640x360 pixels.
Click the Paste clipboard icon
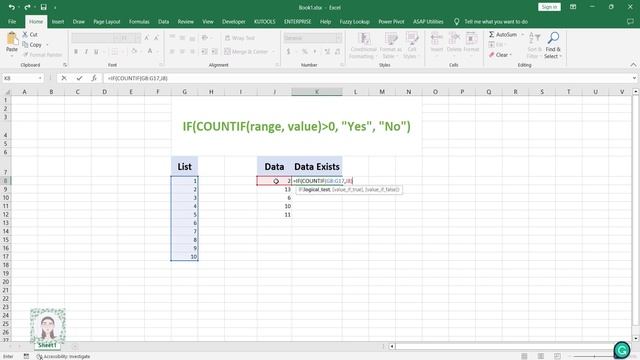(x=12, y=39)
